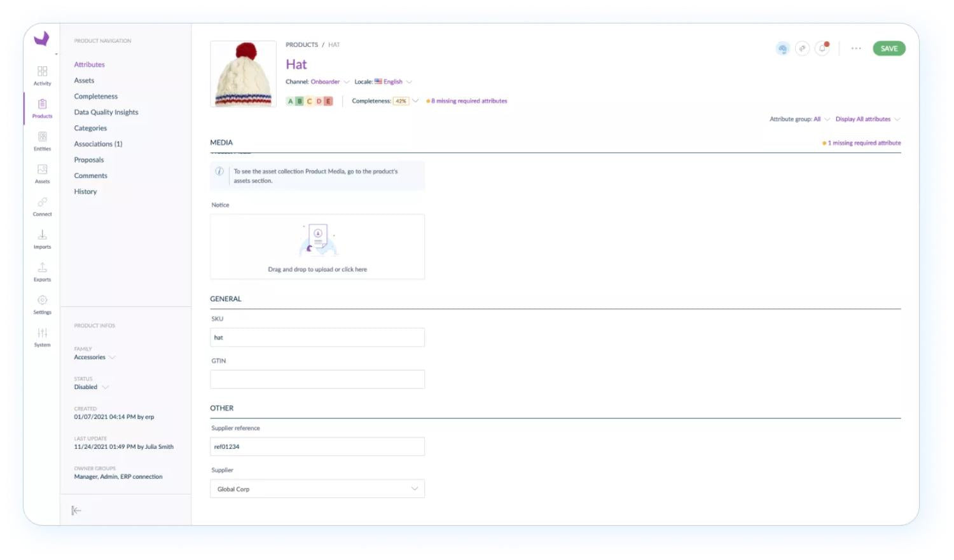
Task: Open the Comments tab
Action: click(x=91, y=176)
